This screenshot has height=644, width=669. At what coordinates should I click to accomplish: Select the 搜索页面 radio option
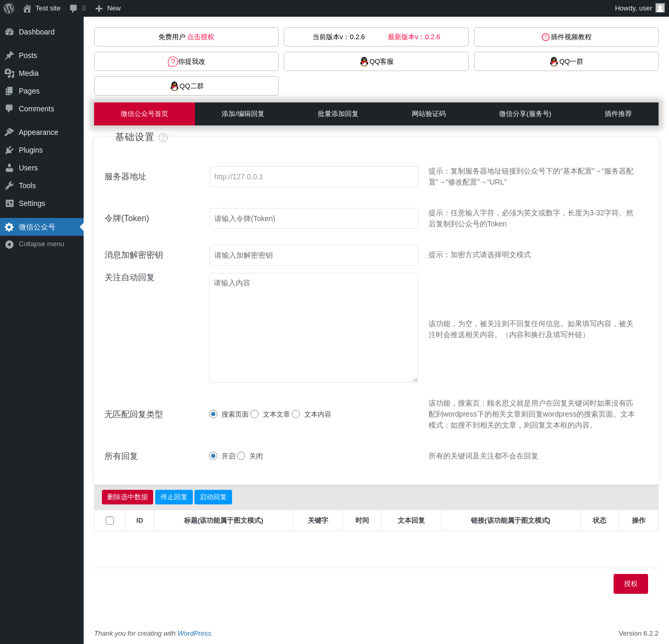[x=213, y=414]
